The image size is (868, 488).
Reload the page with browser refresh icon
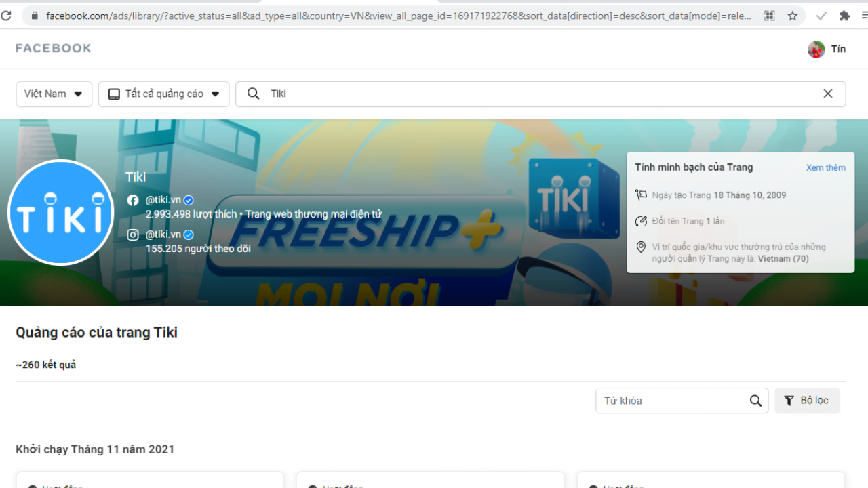click(x=6, y=16)
